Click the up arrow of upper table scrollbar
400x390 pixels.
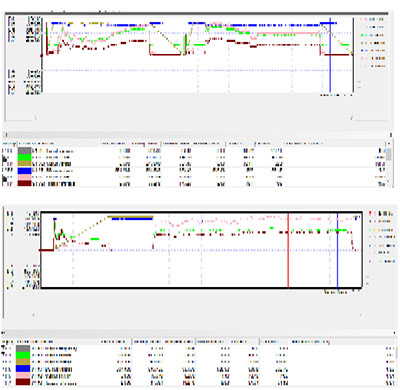[389, 144]
